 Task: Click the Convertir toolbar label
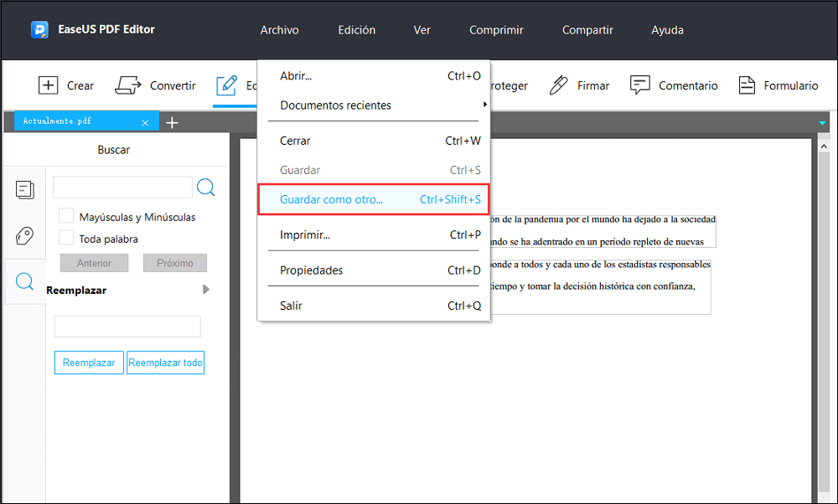tap(173, 85)
